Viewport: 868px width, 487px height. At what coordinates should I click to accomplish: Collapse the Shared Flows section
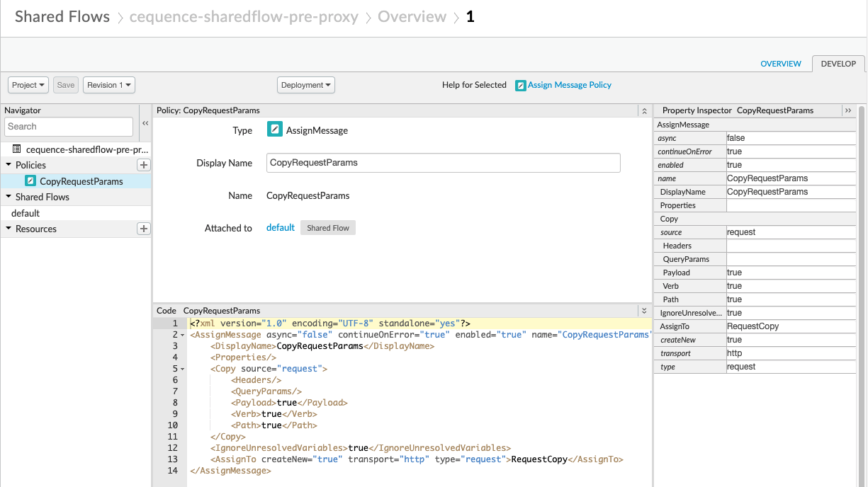(x=7, y=197)
